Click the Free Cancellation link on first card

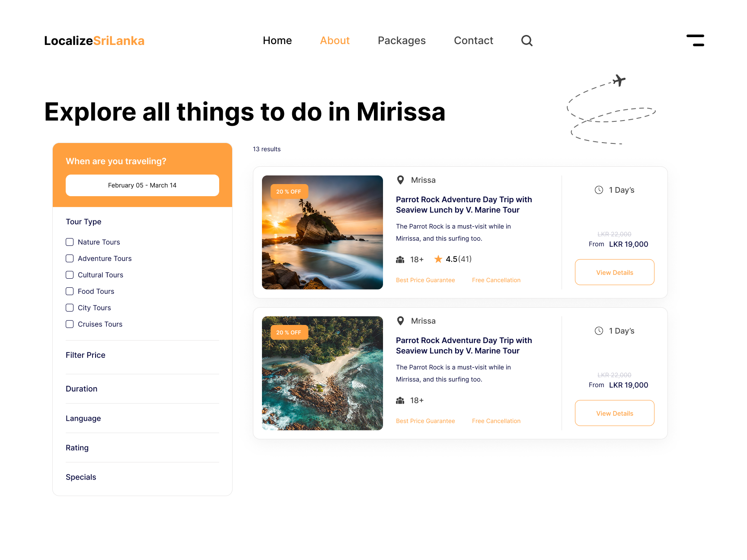tap(496, 280)
